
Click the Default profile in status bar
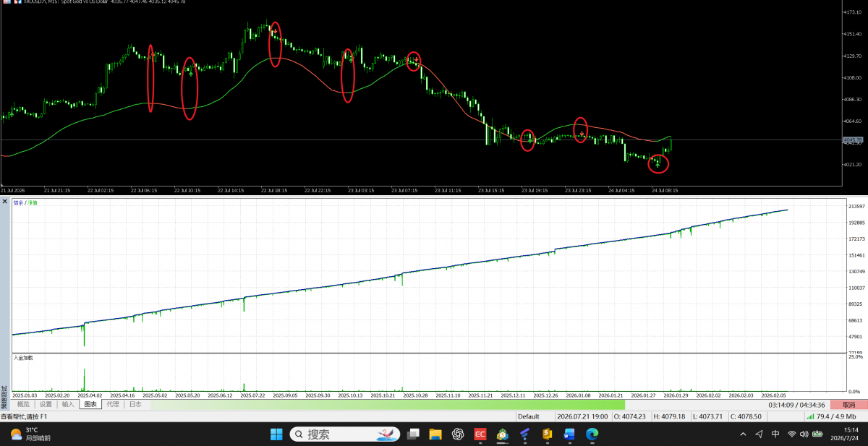pos(529,416)
